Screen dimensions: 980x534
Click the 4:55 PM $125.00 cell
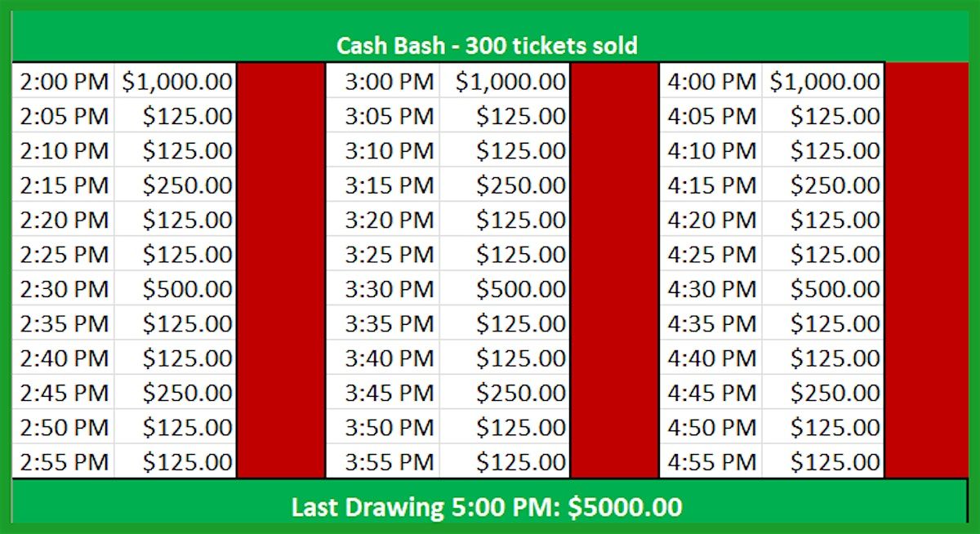[823, 461]
